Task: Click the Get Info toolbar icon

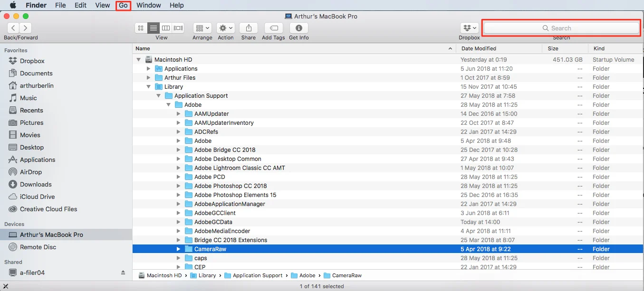Action: tap(299, 28)
